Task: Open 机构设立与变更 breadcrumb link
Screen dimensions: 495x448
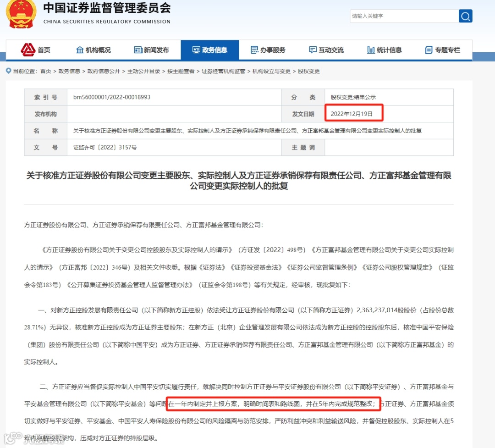Action: point(271,71)
